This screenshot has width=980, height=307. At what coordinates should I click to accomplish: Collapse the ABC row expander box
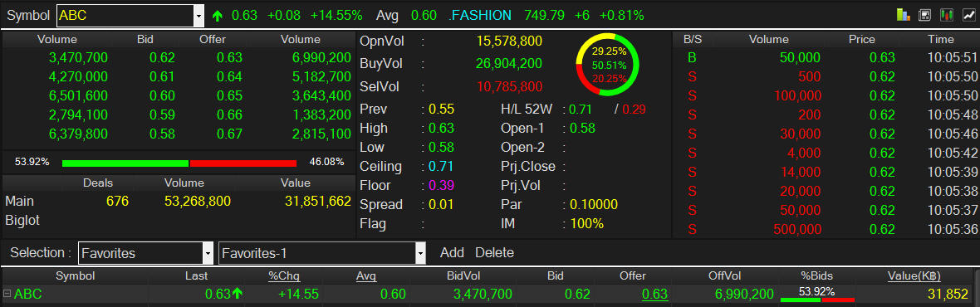(7, 294)
